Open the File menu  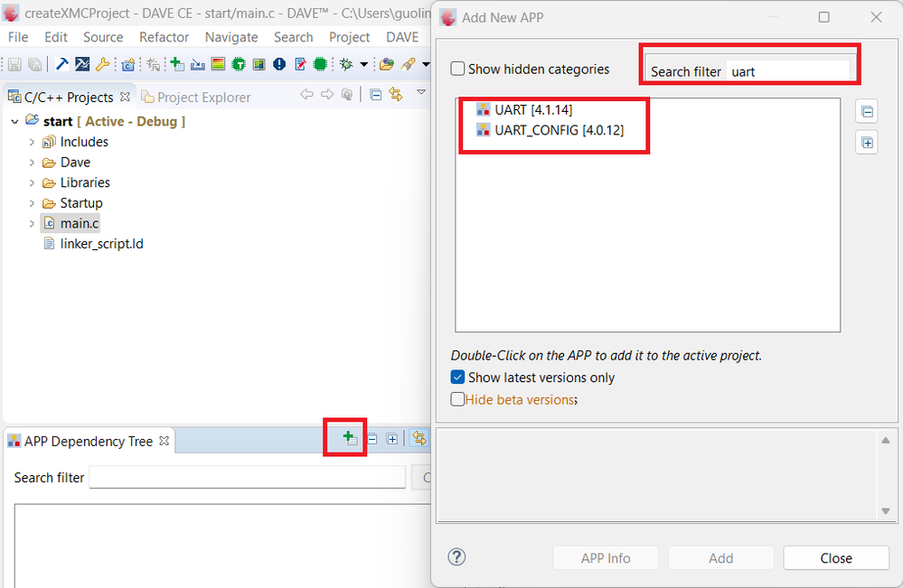coord(18,37)
